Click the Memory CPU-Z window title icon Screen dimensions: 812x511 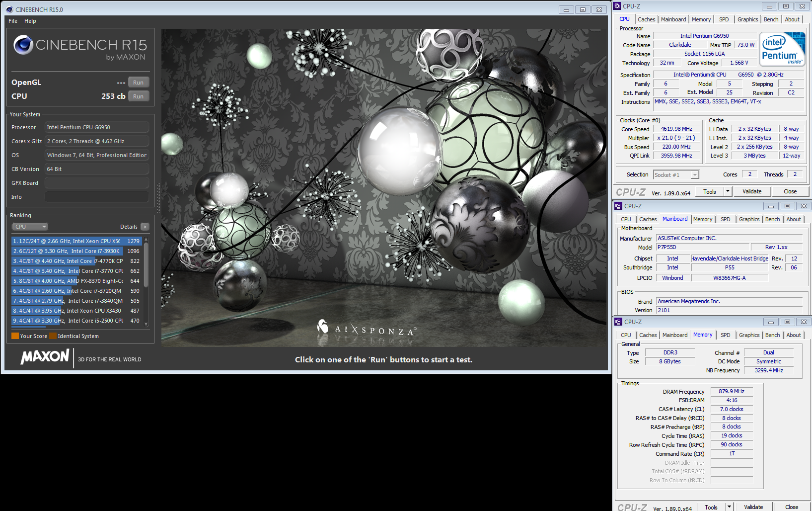point(618,322)
